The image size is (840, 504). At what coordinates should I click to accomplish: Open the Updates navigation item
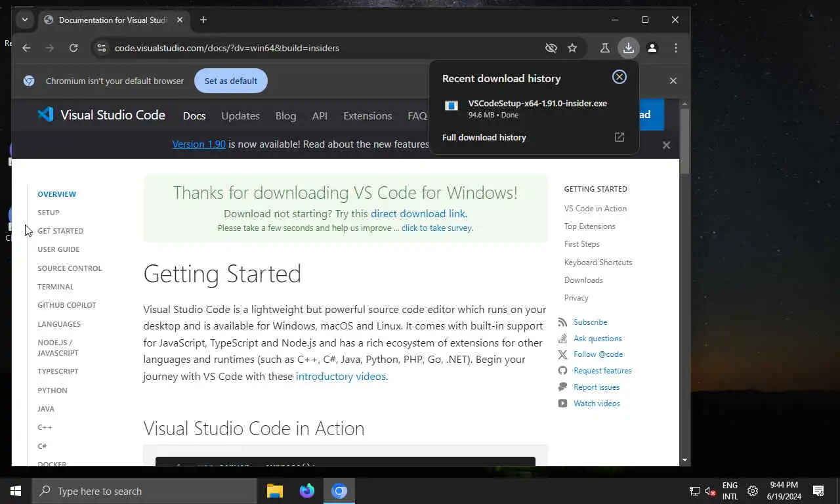click(240, 115)
